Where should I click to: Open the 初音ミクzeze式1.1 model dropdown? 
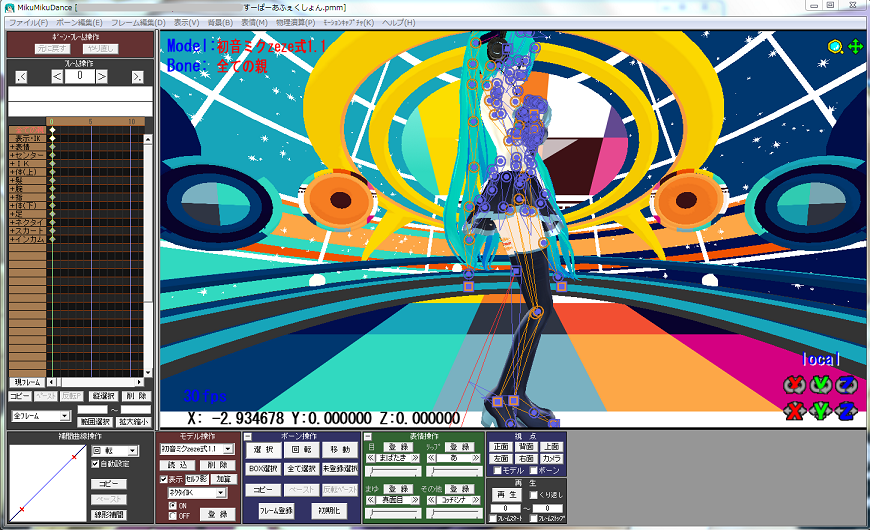[x=229, y=448]
